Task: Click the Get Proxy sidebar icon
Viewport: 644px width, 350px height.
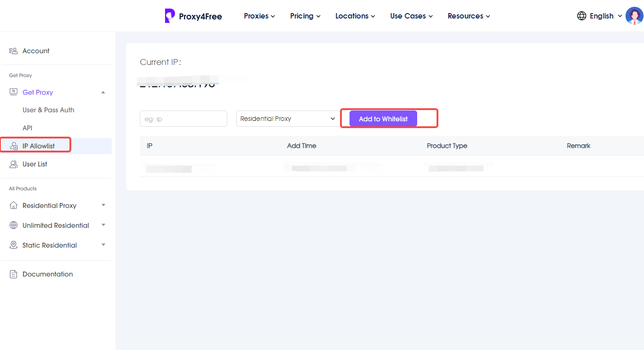Action: (14, 92)
